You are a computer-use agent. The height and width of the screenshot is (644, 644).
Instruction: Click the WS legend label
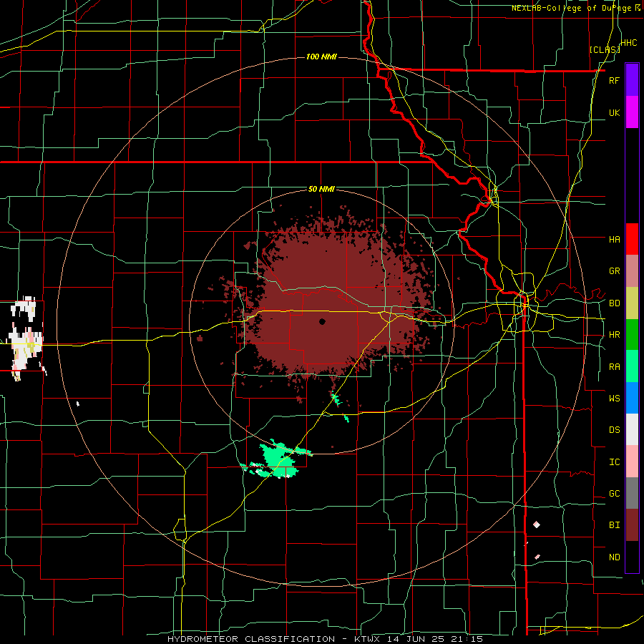[614, 399]
